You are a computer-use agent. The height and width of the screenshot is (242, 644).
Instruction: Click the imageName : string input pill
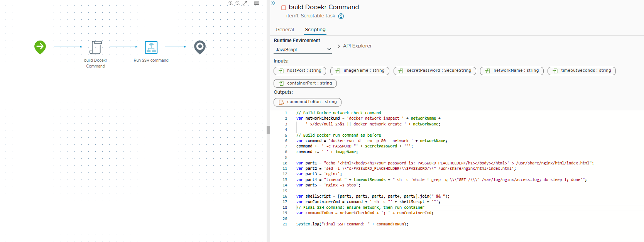coord(360,71)
